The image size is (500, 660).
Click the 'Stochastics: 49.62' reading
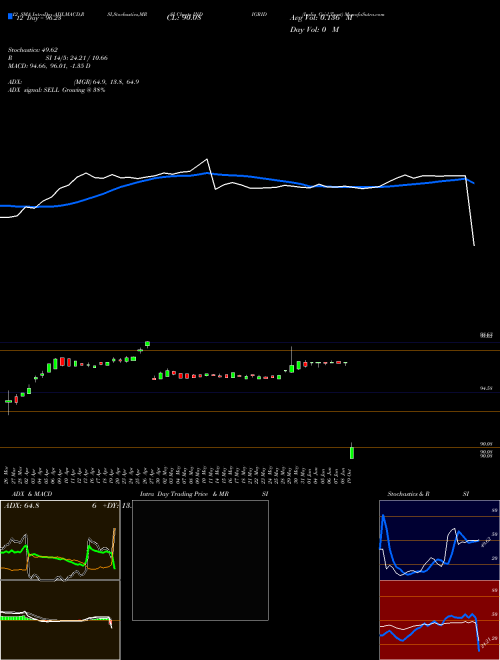click(x=31, y=50)
